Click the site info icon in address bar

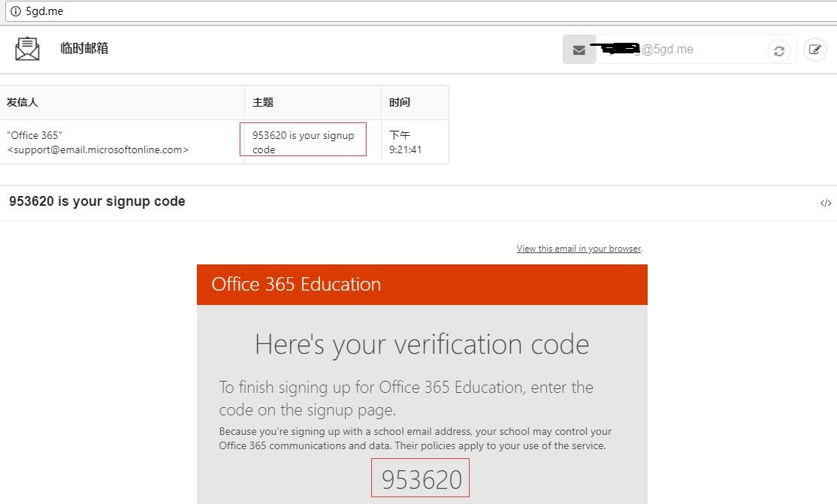click(16, 11)
